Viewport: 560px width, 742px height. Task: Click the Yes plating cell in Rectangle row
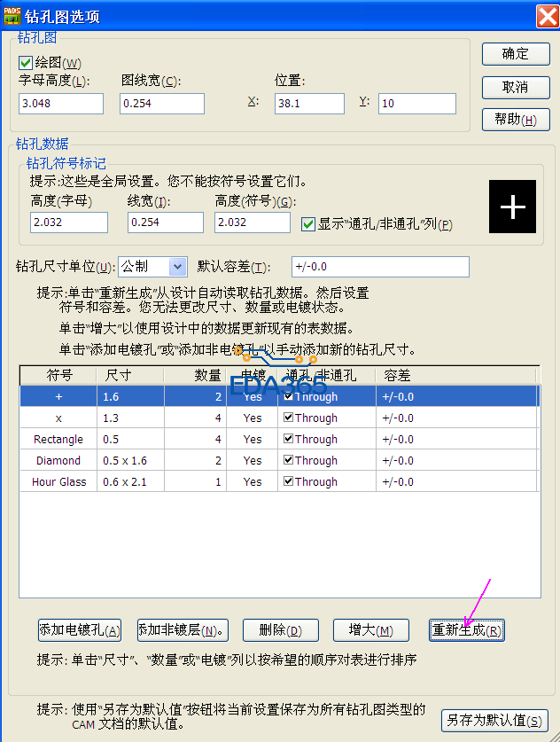[x=253, y=439]
